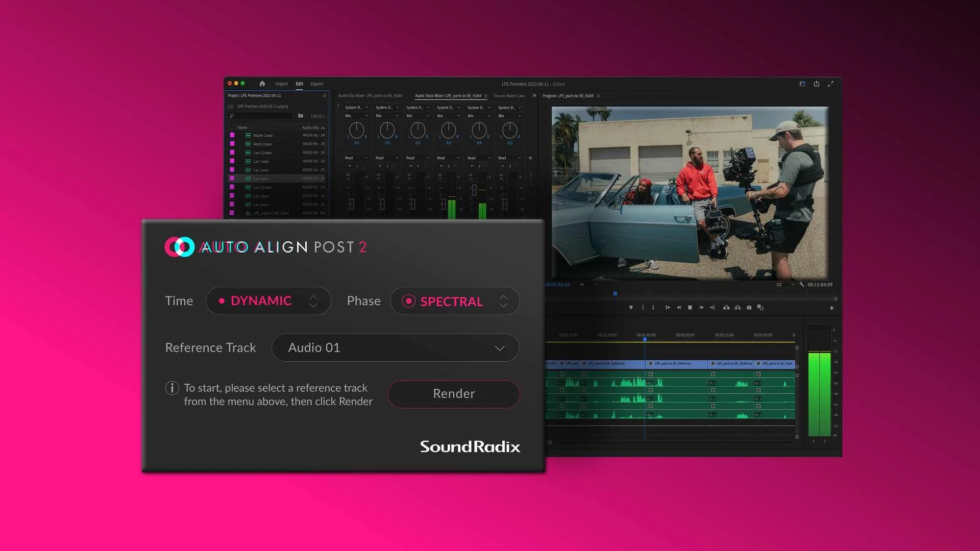Select the Import tab in Premiere's header
Image resolution: width=980 pixels, height=551 pixels.
[282, 84]
